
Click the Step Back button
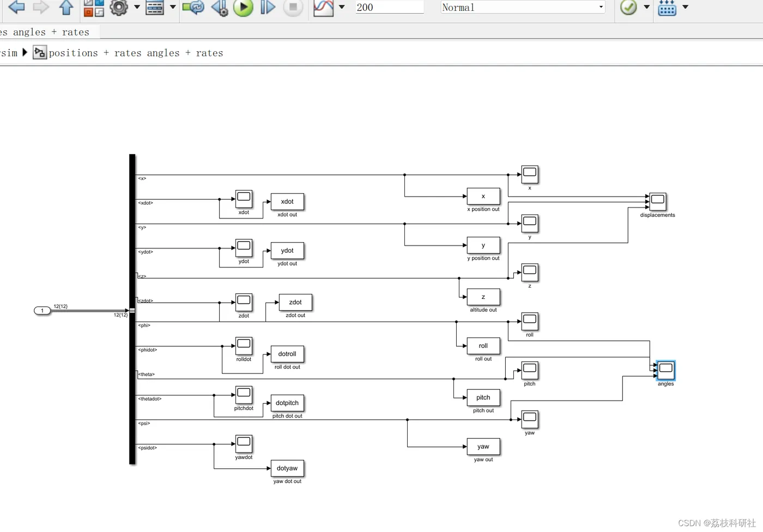(220, 8)
